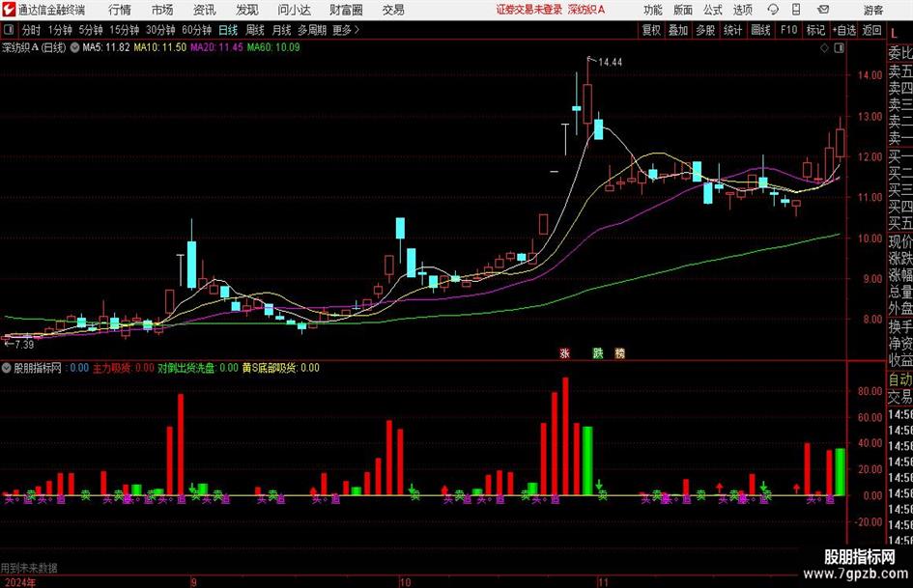Click the 跌 marker icon below the chart
This screenshot has width=913, height=588.
[x=598, y=352]
